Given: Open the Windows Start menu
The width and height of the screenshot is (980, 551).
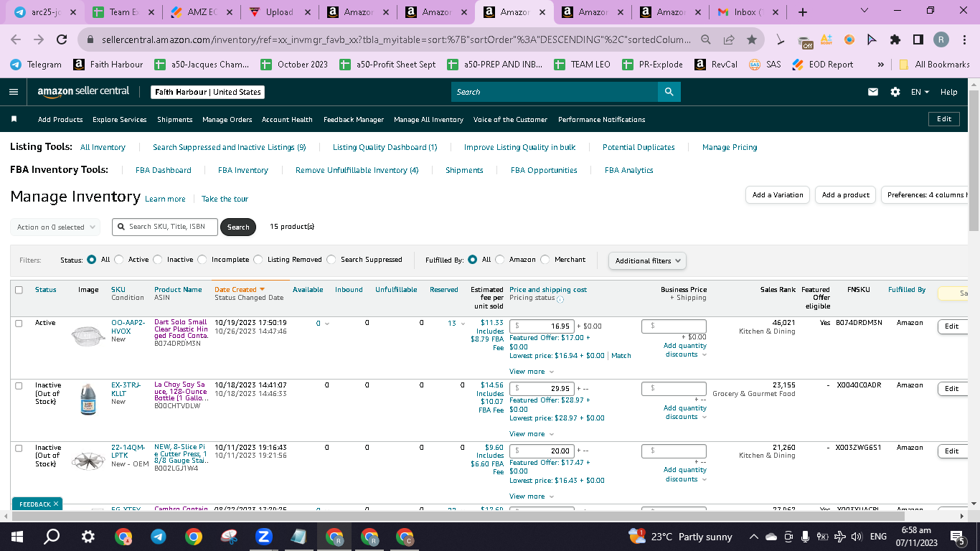Looking at the screenshot, I should [x=17, y=536].
